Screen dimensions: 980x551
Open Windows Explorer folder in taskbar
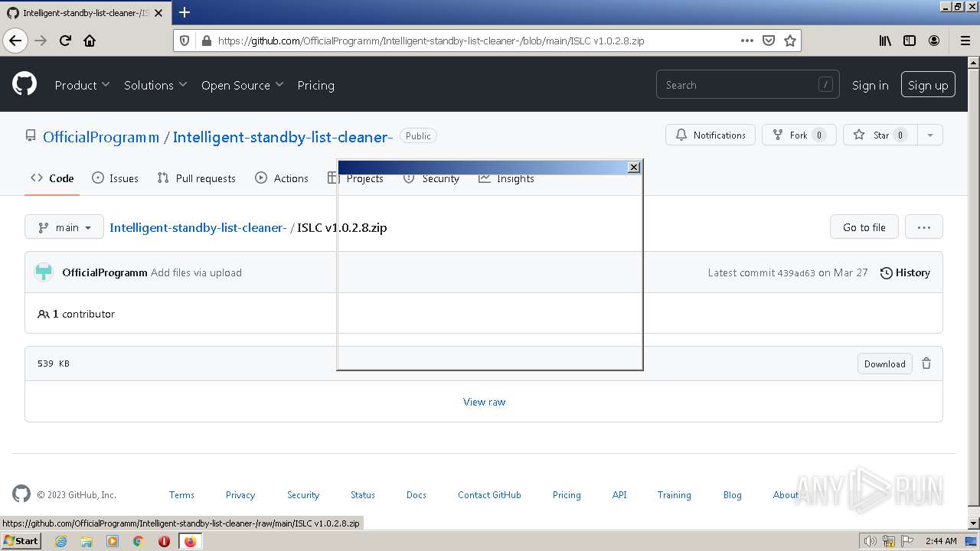pyautogui.click(x=87, y=541)
